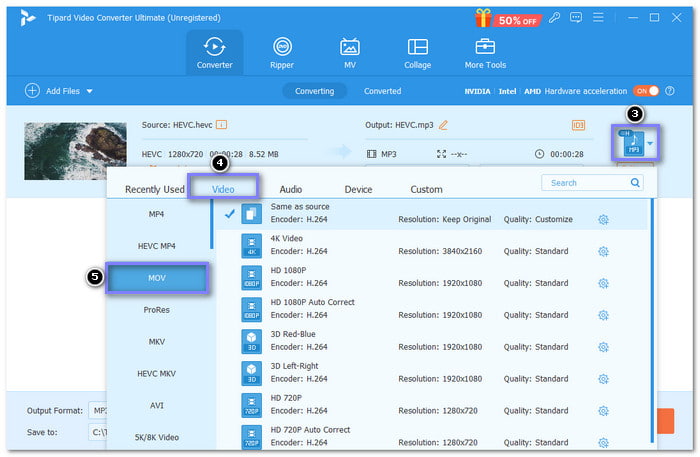Click the search magnifier icon
700x457 pixels.
click(x=635, y=183)
